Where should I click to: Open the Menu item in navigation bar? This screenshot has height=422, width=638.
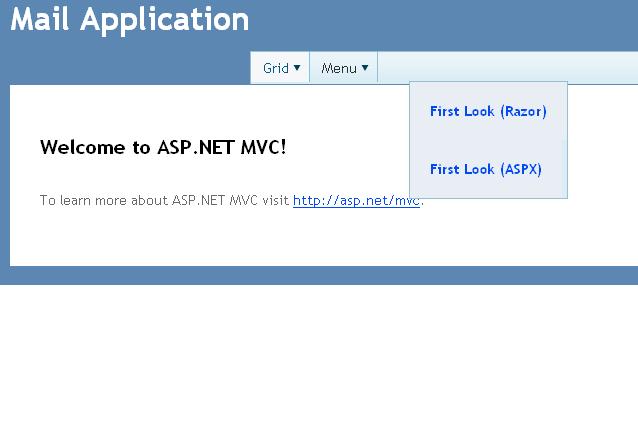pyautogui.click(x=344, y=68)
